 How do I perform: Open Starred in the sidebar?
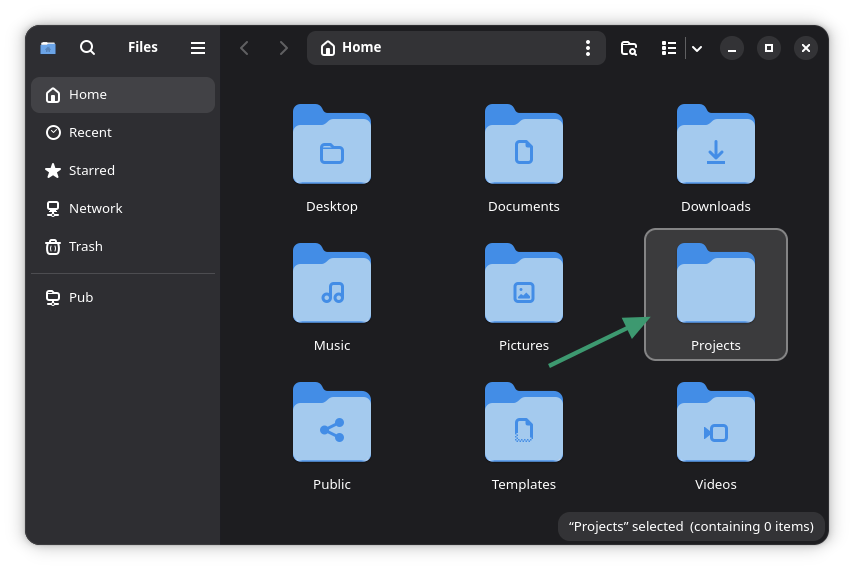tap(123, 170)
